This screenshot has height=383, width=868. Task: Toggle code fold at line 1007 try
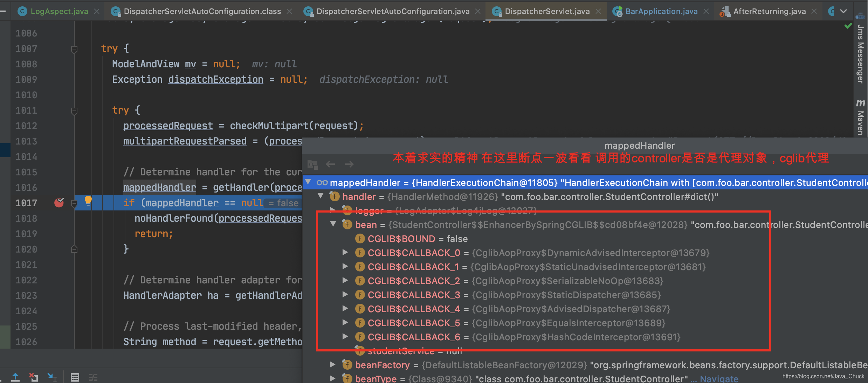[74, 49]
